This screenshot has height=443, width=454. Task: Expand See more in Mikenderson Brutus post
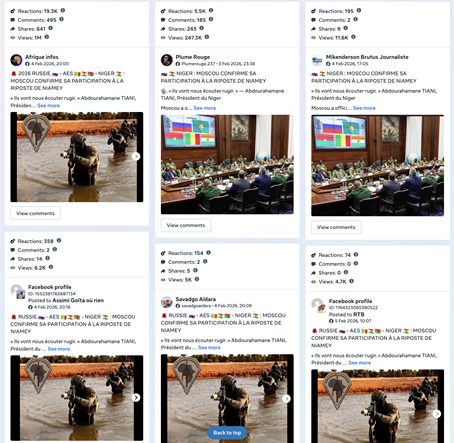tap(364, 108)
